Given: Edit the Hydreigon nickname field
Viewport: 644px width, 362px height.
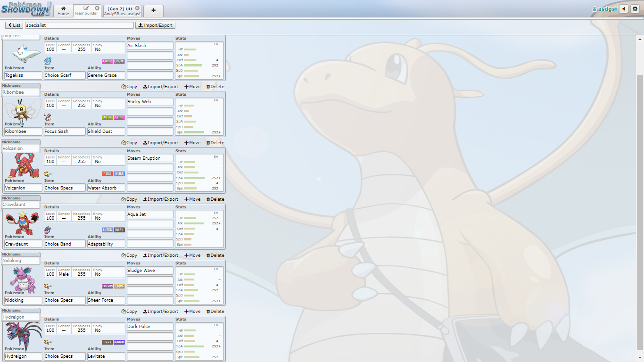Looking at the screenshot, I should click(21, 317).
